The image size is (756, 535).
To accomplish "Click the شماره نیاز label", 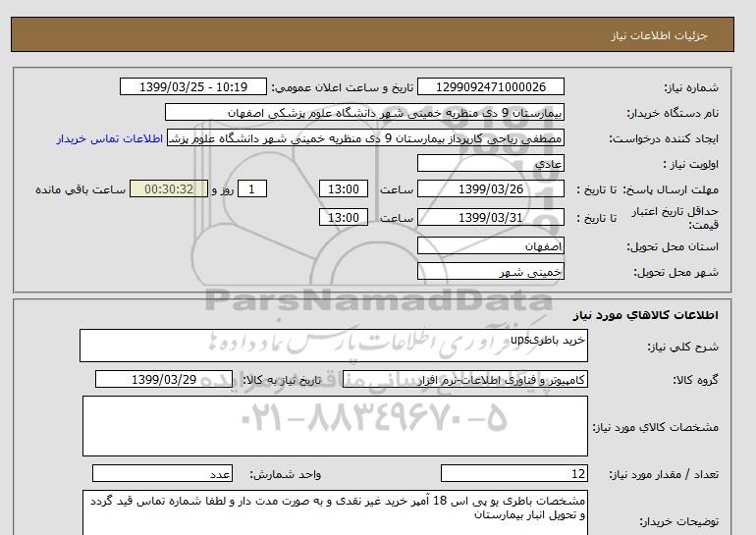I will tap(691, 87).
